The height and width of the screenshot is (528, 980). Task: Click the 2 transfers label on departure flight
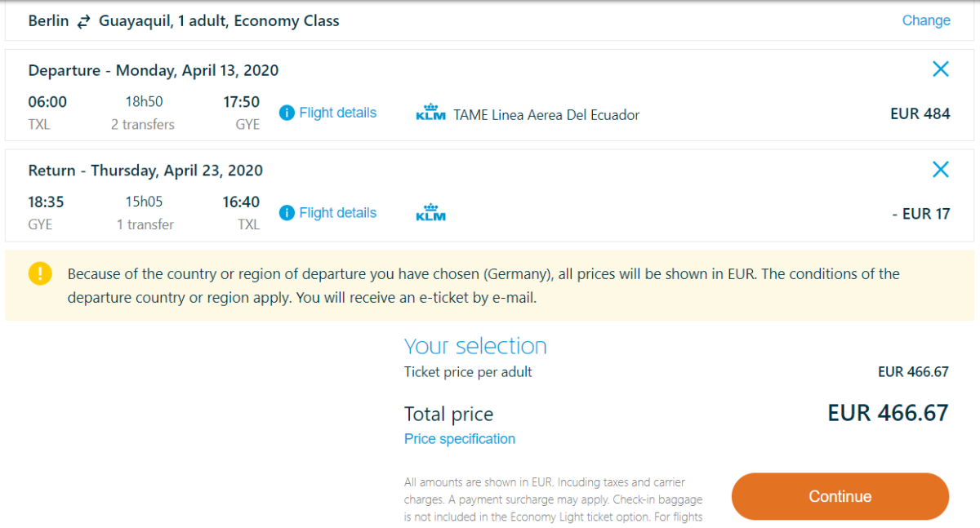point(143,125)
